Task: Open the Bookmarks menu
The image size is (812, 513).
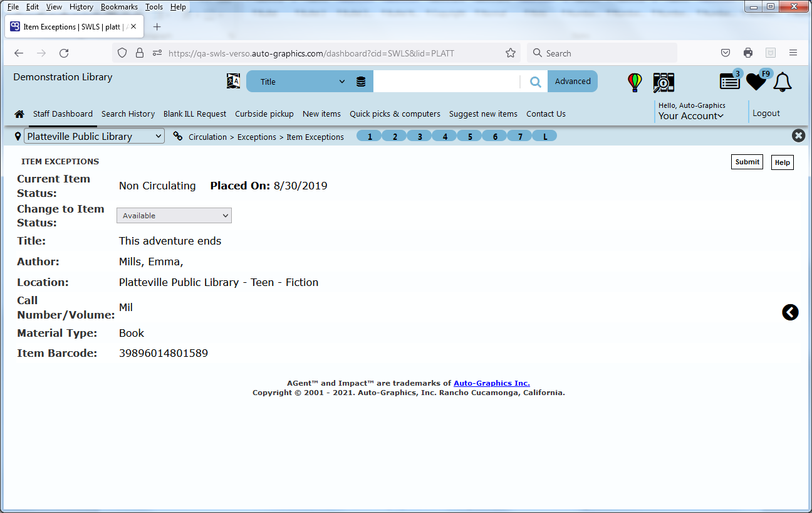Action: click(x=119, y=7)
